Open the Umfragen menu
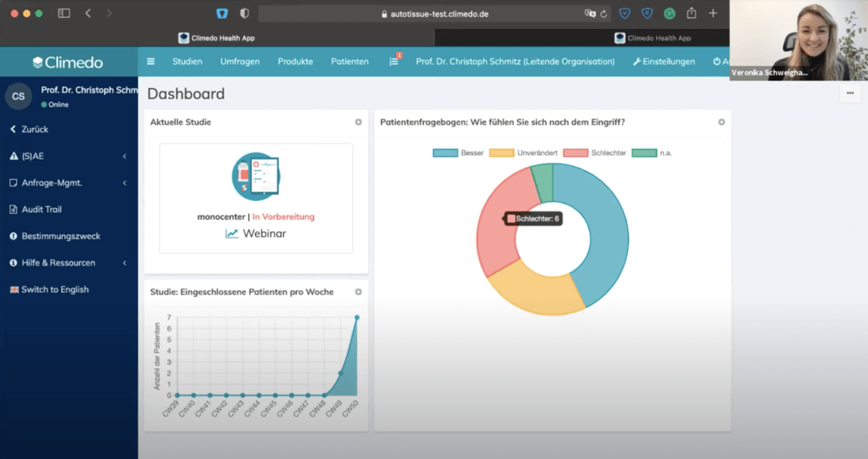The height and width of the screenshot is (459, 868). [240, 62]
